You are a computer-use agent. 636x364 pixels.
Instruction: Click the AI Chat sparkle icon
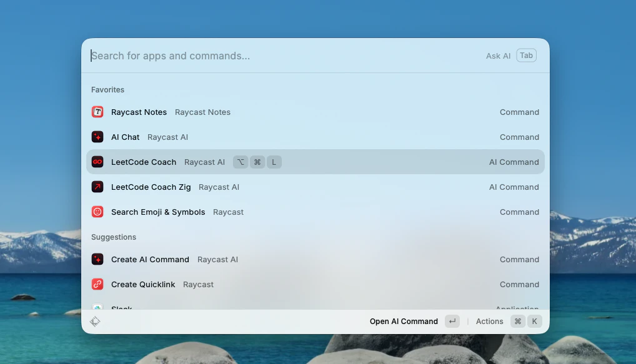[97, 137]
